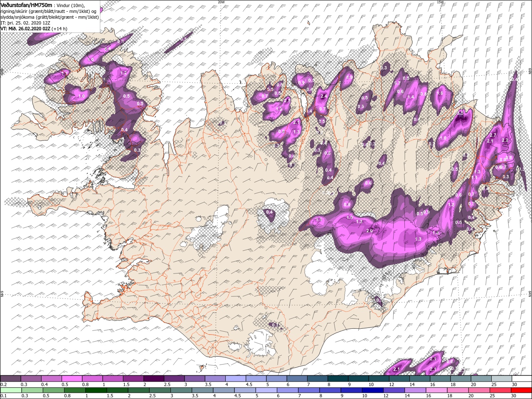
Task: Click the 25–30 light grey snow legend swatch
Action: pos(501,379)
